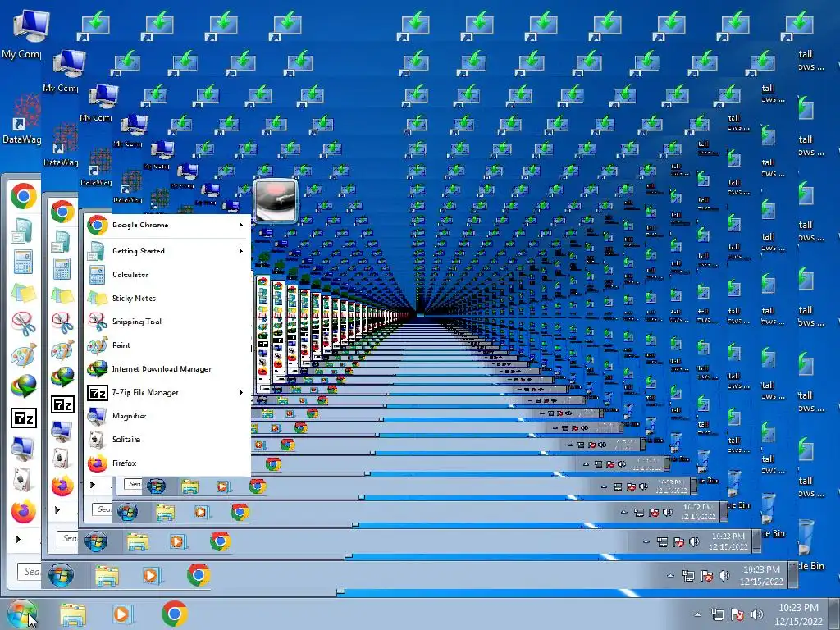Open Paint from the labeled Start menu
This screenshot has width=840, height=630.
click(166, 345)
